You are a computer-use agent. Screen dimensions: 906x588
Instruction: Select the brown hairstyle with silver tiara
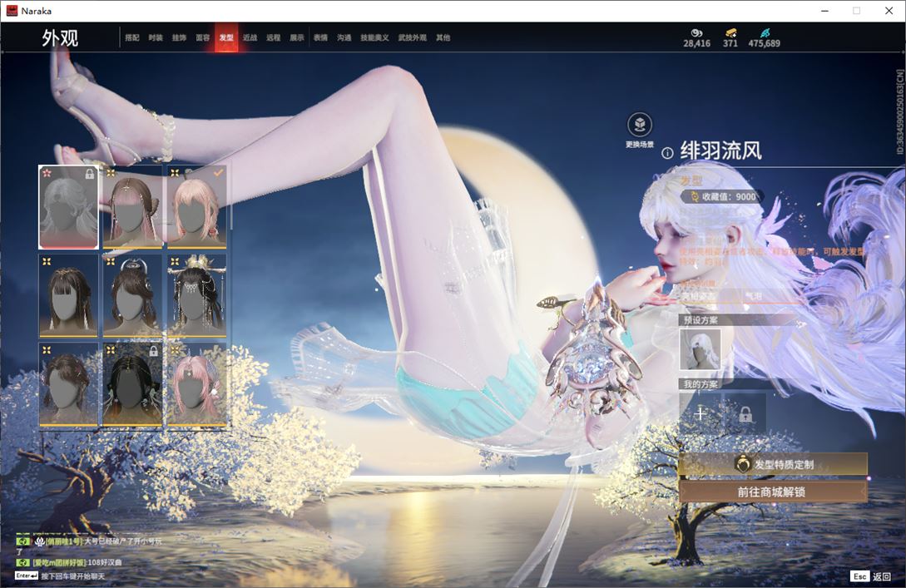132,295
